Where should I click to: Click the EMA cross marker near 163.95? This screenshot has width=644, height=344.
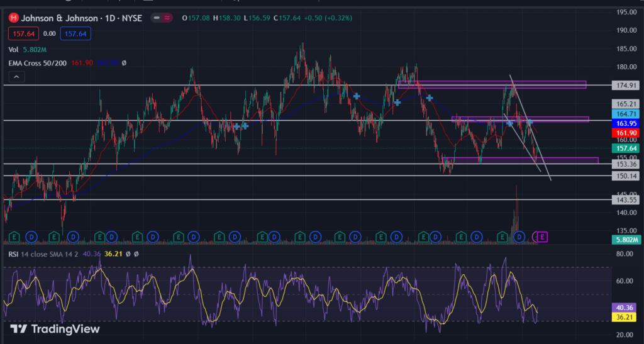(x=530, y=122)
